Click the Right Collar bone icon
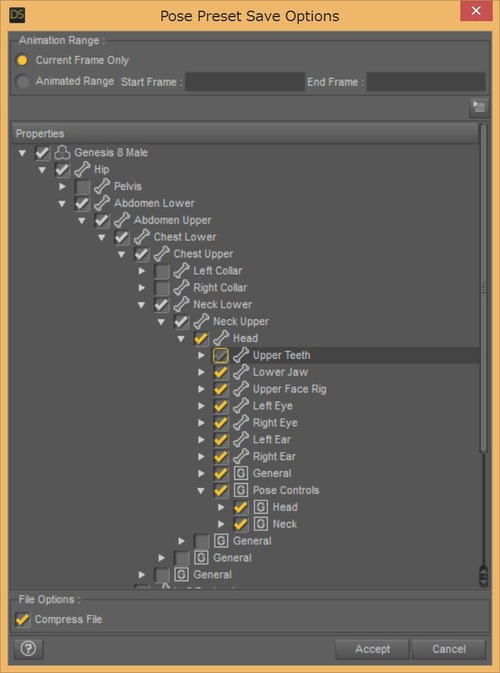The width and height of the screenshot is (500, 673). (181, 288)
